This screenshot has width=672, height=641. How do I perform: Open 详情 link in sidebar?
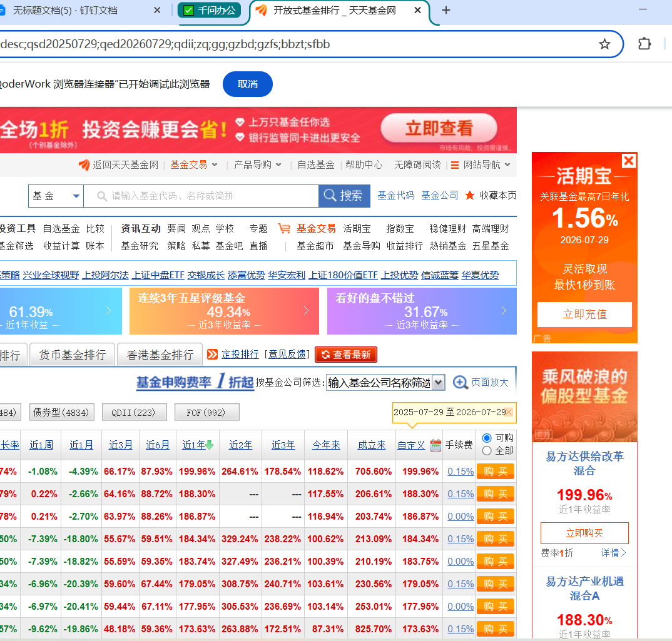click(x=613, y=553)
